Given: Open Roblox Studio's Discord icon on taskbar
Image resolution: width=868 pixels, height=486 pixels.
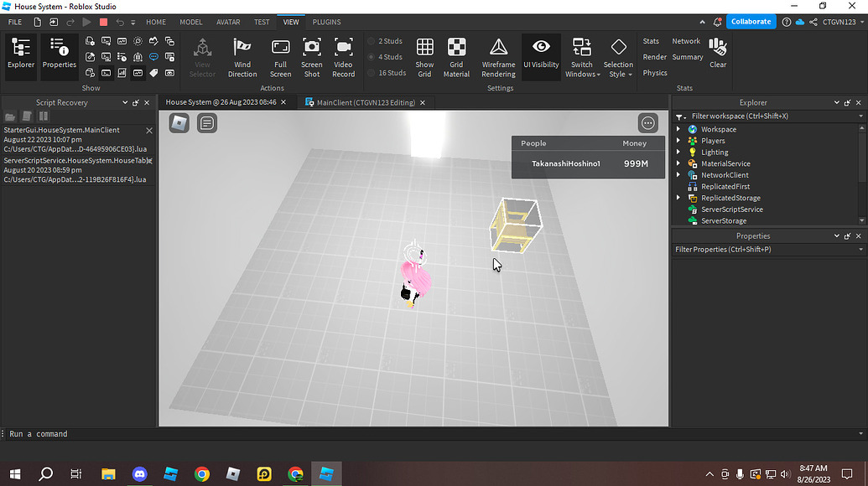Looking at the screenshot, I should pos(139,473).
